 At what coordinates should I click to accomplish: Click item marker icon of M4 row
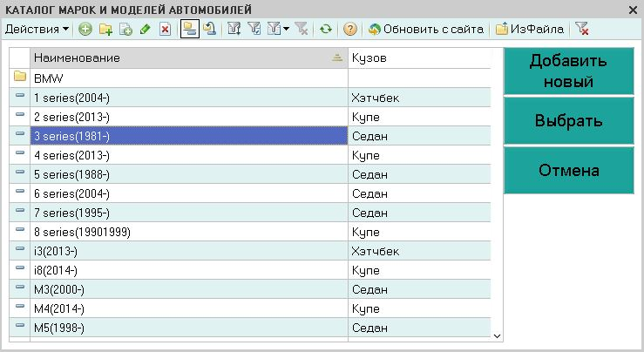(20, 306)
